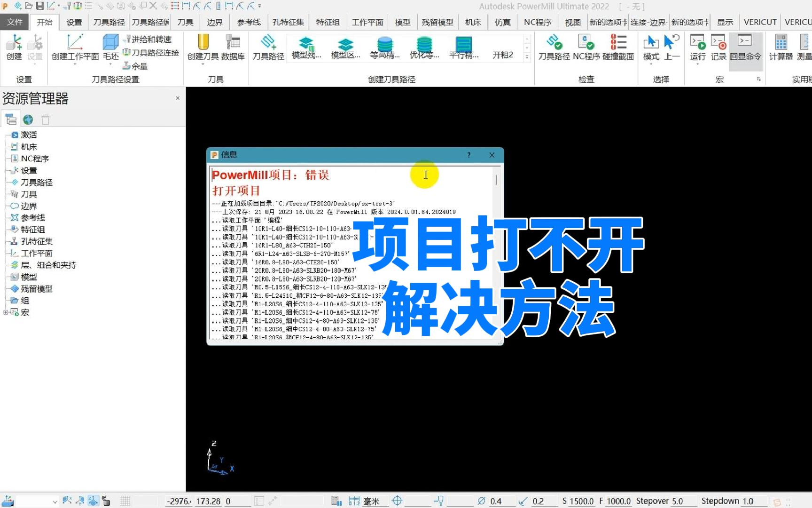Click the tool diameter value 0.4

point(496,501)
